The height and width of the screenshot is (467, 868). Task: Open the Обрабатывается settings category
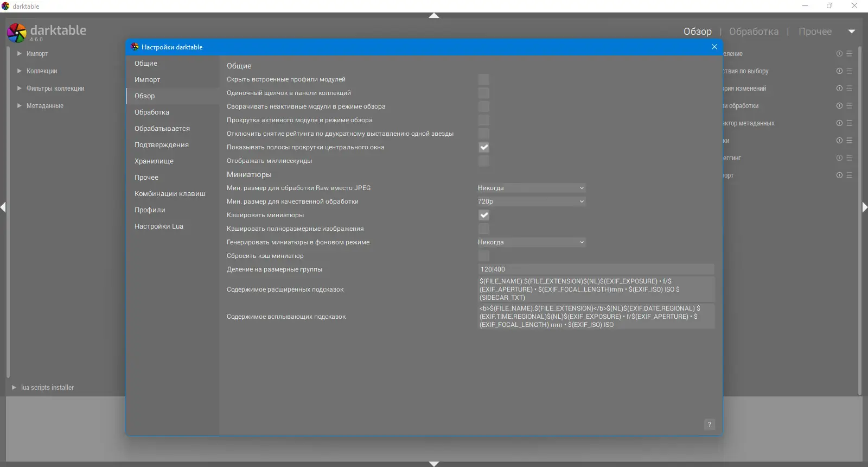tap(173, 129)
